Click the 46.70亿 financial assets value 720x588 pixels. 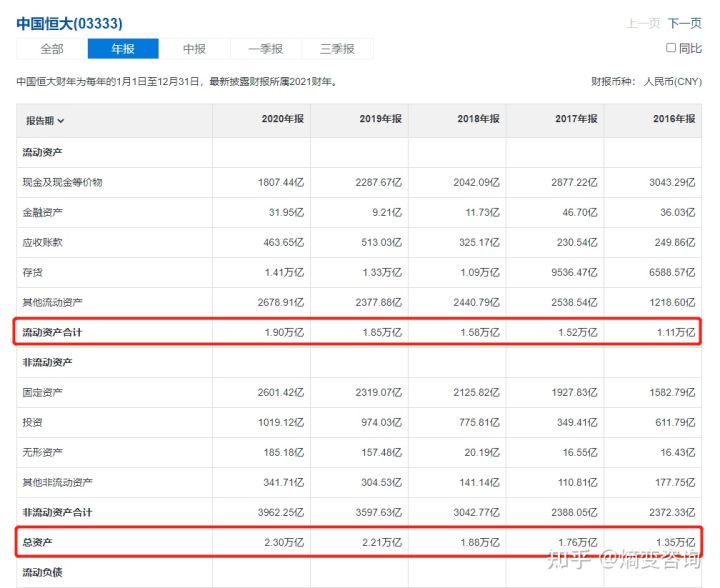pyautogui.click(x=580, y=213)
